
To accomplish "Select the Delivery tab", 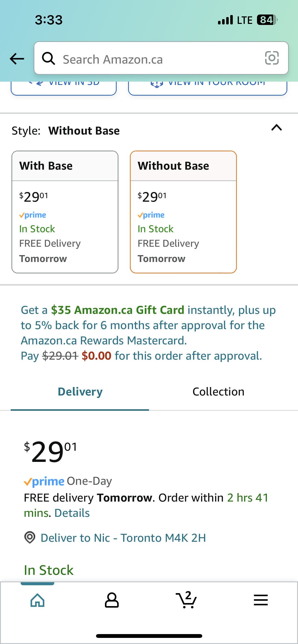I will (80, 392).
